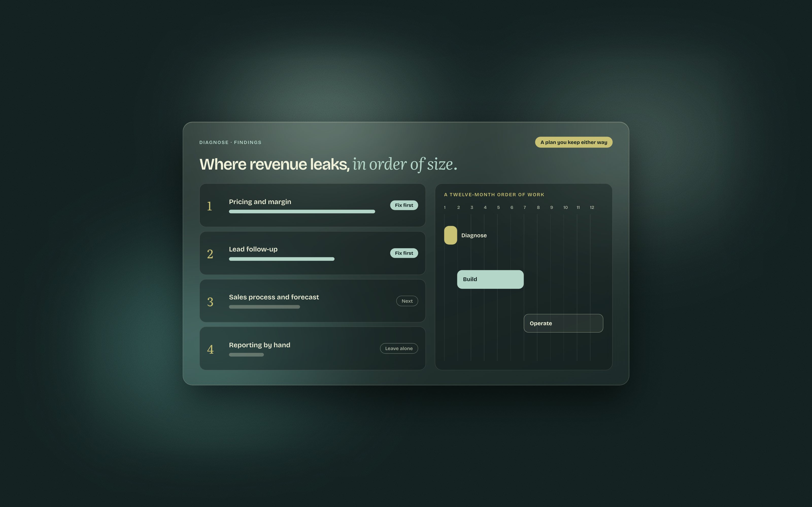Click the "A plan you keep either way" badge
Image resolution: width=812 pixels, height=507 pixels.
click(573, 142)
